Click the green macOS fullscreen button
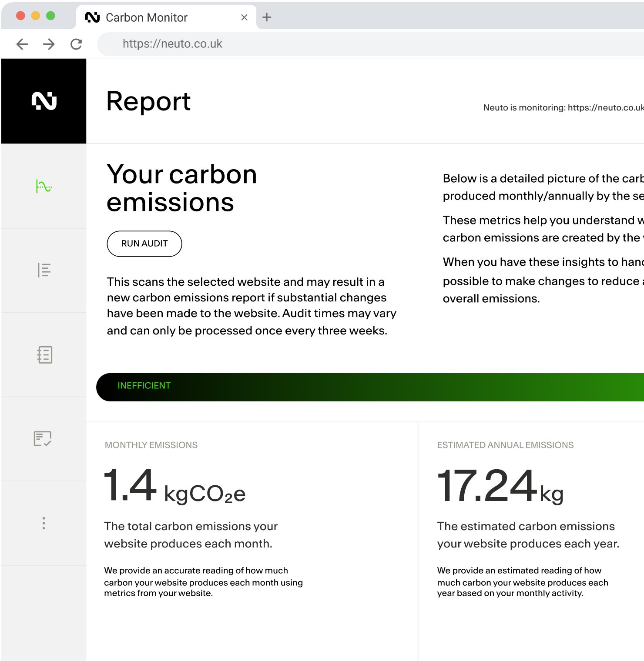Image resolution: width=644 pixels, height=661 pixels. [x=50, y=16]
